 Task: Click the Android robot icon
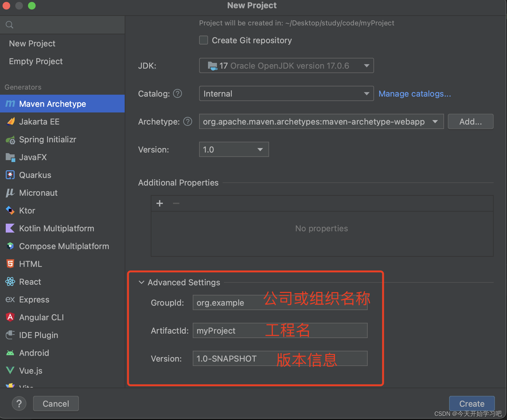(x=10, y=353)
